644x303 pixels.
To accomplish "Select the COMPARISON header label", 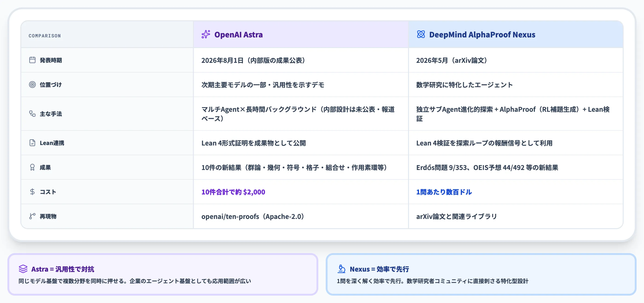I will click(45, 36).
